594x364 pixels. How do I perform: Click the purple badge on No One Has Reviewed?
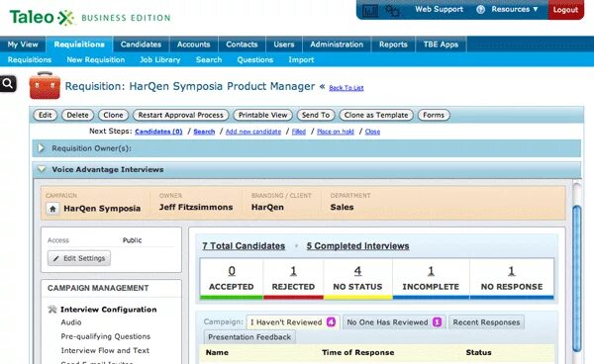437,322
